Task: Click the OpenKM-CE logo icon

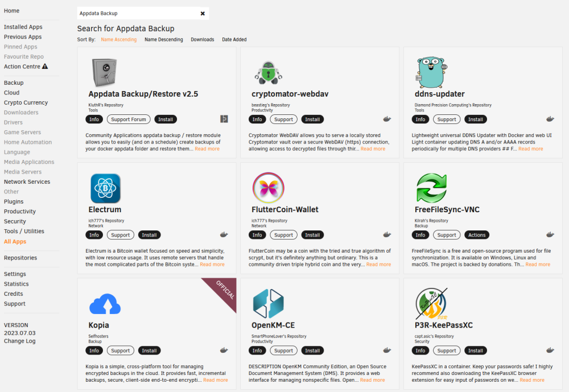Action: 268,303
